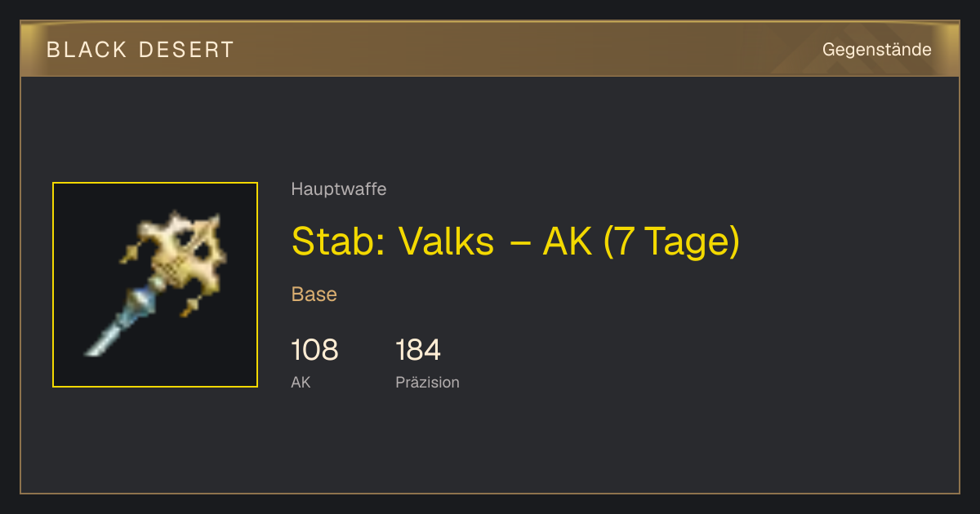
Task: Click the word BLACK in header
Action: point(87,50)
